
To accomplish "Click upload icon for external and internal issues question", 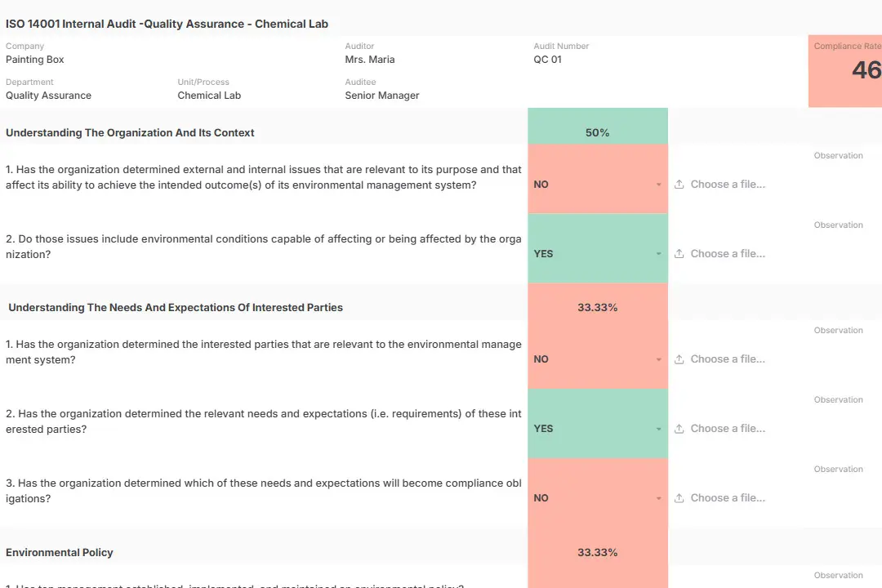I will 679,185.
